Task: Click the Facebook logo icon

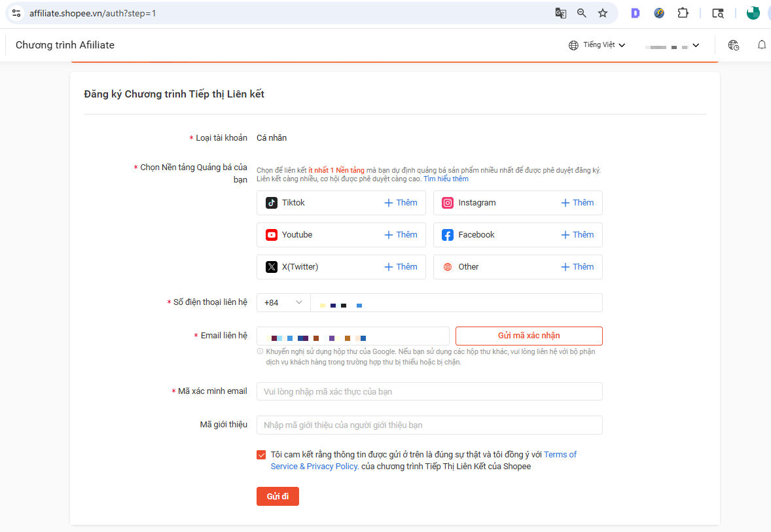Action: [448, 234]
